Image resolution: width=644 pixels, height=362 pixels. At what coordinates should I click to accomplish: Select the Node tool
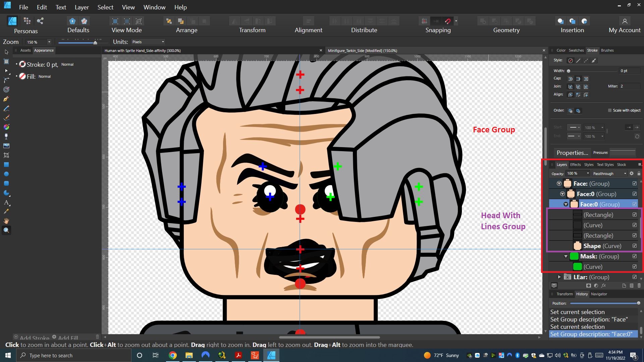click(x=6, y=71)
